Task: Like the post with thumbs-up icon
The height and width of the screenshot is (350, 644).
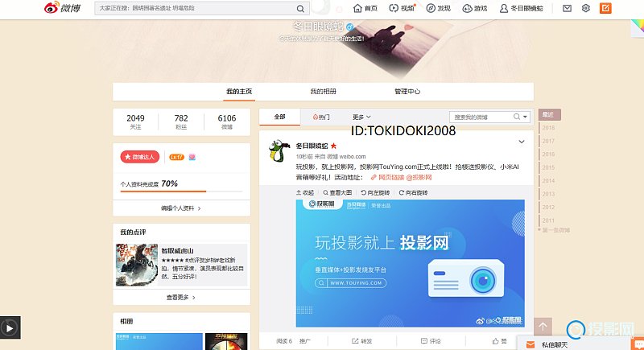Action: [499, 340]
